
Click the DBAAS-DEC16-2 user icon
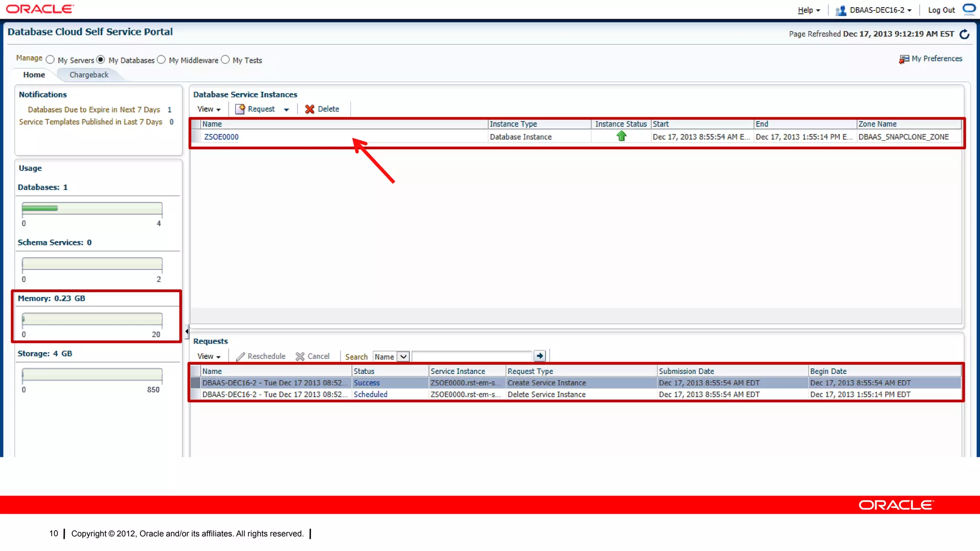point(841,10)
